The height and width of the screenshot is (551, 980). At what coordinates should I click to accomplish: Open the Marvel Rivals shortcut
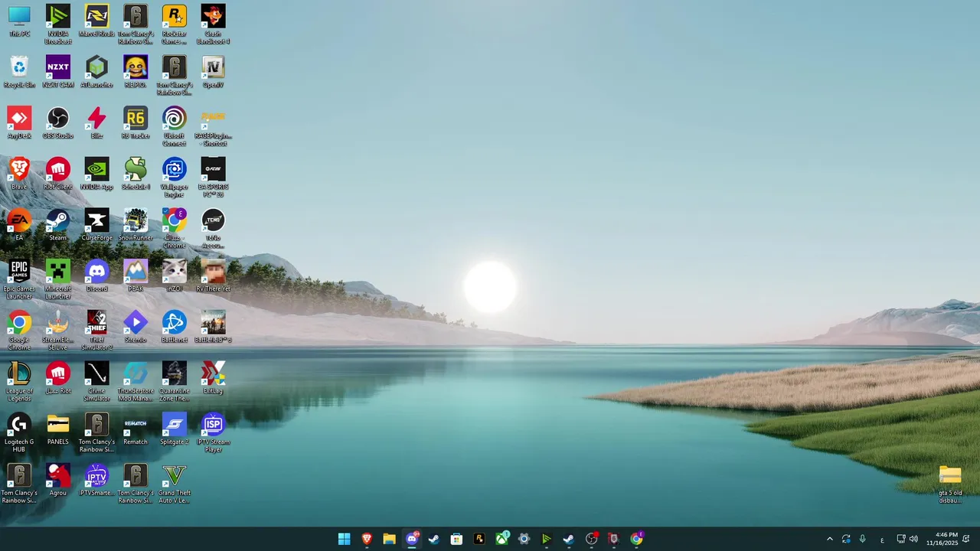pyautogui.click(x=96, y=21)
